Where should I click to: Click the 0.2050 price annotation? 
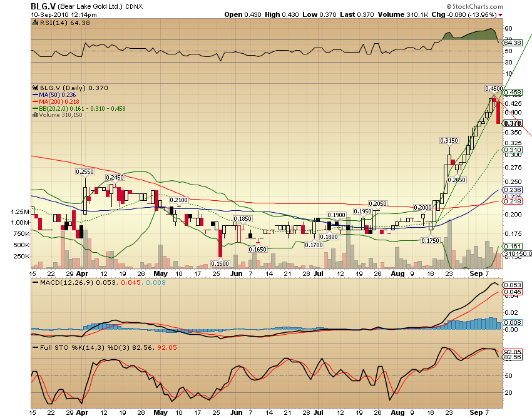pyautogui.click(x=377, y=204)
